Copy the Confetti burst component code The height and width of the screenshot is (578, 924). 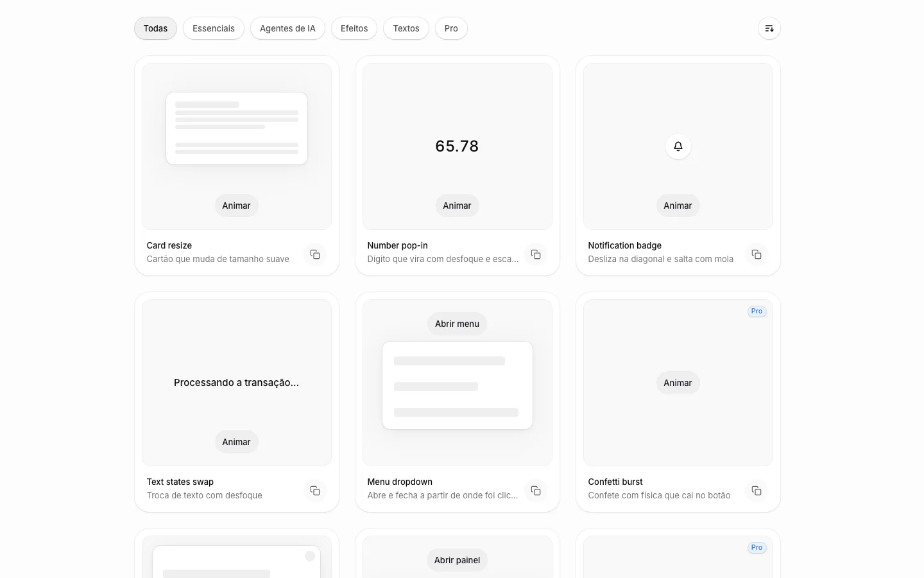tap(757, 491)
